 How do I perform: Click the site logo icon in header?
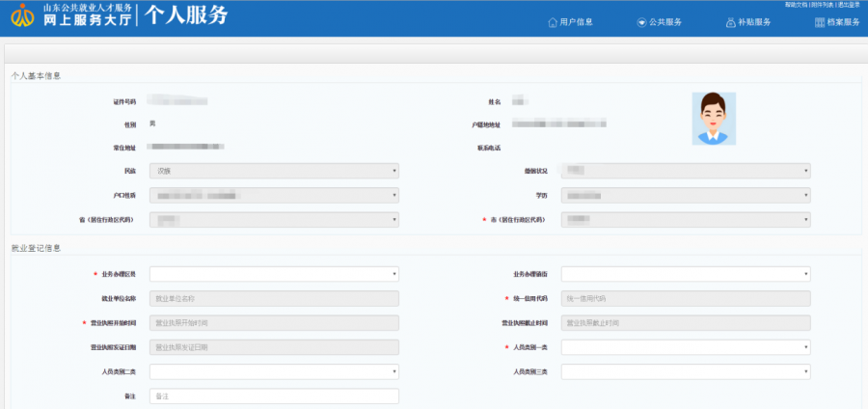point(23,16)
